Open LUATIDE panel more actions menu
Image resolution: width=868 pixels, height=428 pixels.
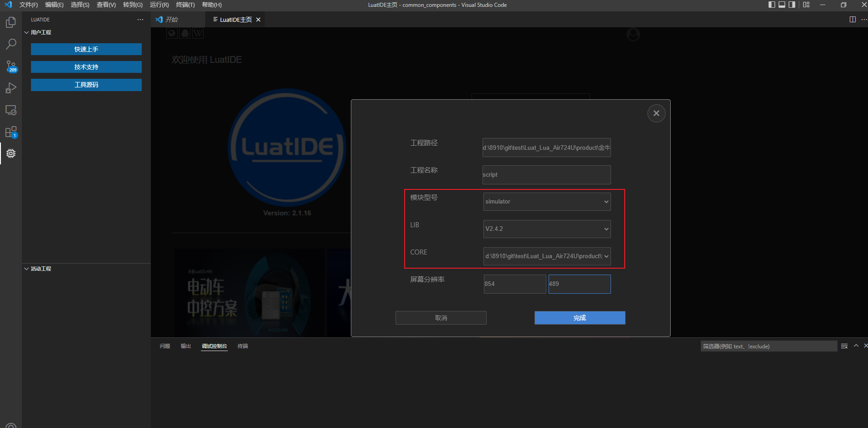pyautogui.click(x=140, y=20)
